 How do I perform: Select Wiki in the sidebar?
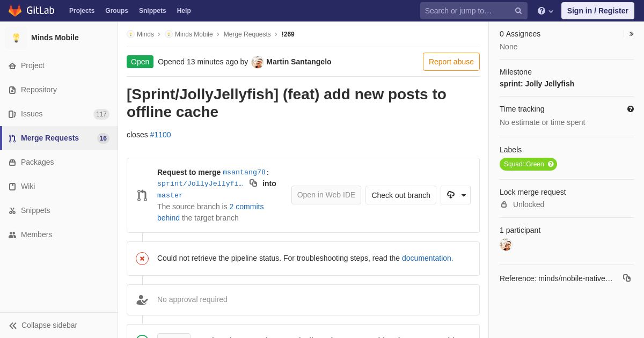coord(59,187)
